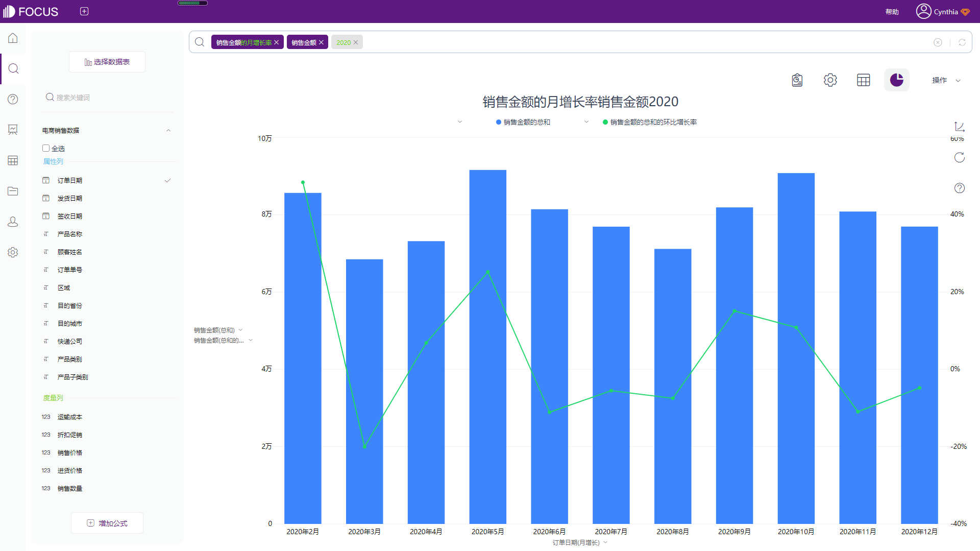This screenshot has width=980, height=551.
Task: Switch to table view icon above the chart
Action: coord(863,80)
